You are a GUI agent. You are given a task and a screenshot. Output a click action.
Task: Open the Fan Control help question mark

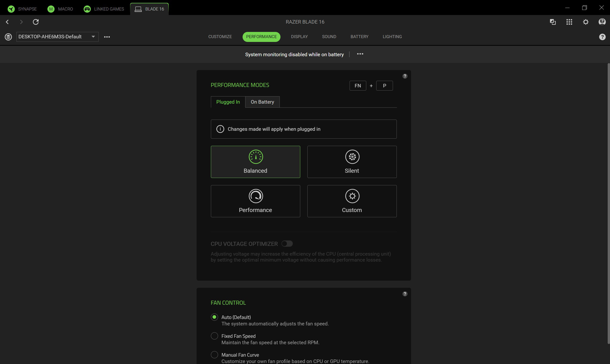pos(405,294)
